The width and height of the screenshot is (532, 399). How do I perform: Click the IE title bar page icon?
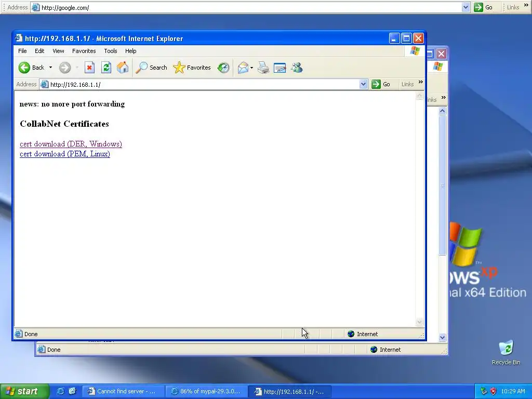point(19,38)
